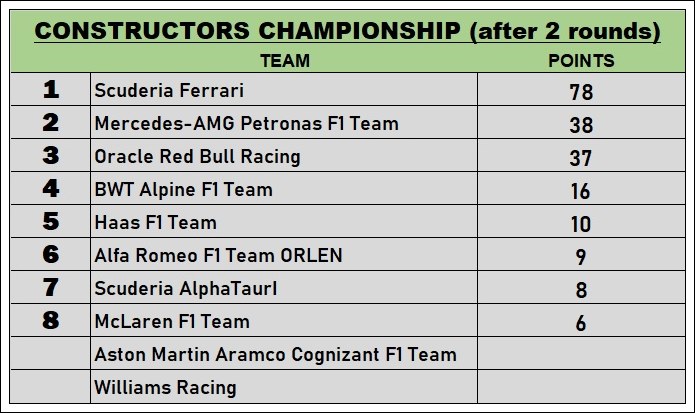The image size is (695, 413).
Task: Click Ferrari's 78 points cell
Action: [x=581, y=92]
